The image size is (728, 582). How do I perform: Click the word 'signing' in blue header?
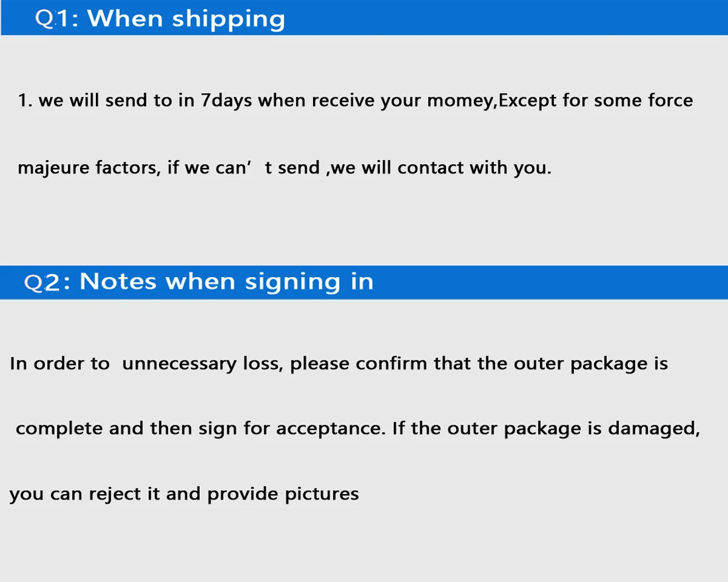tap(293, 283)
